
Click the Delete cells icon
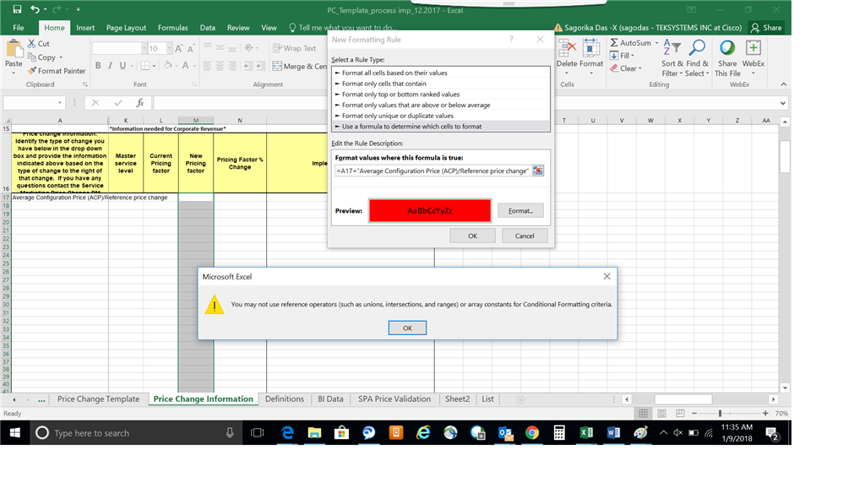(567, 48)
